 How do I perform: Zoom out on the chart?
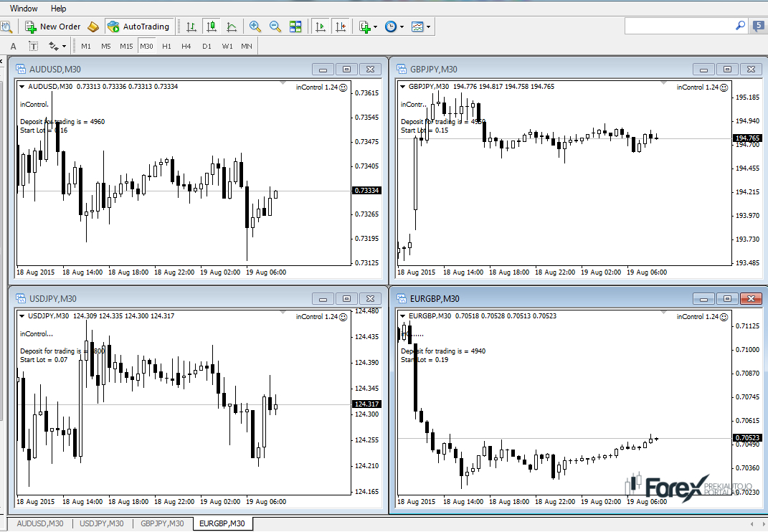tap(275, 27)
